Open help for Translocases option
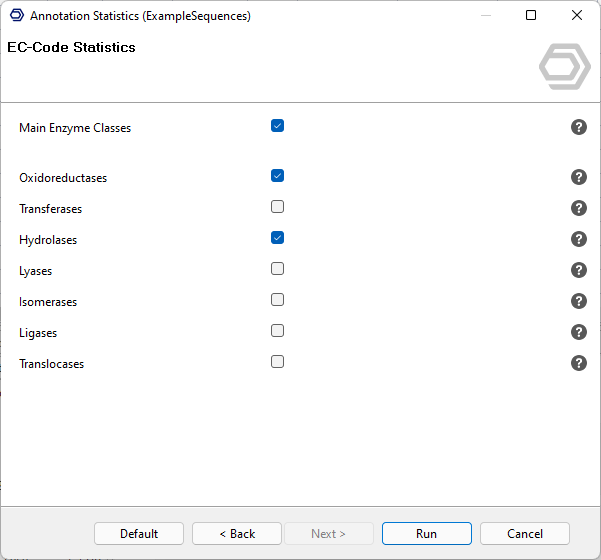Screen dimensions: 601x560 [578, 363]
